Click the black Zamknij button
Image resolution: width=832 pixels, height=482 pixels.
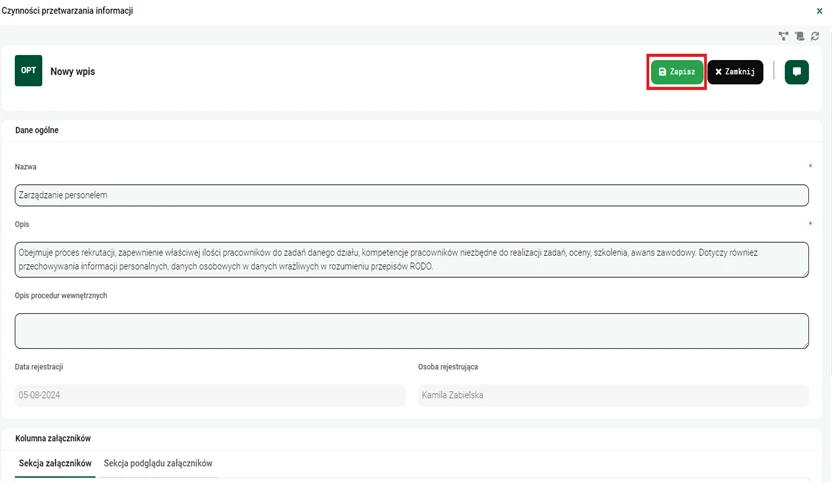point(735,72)
